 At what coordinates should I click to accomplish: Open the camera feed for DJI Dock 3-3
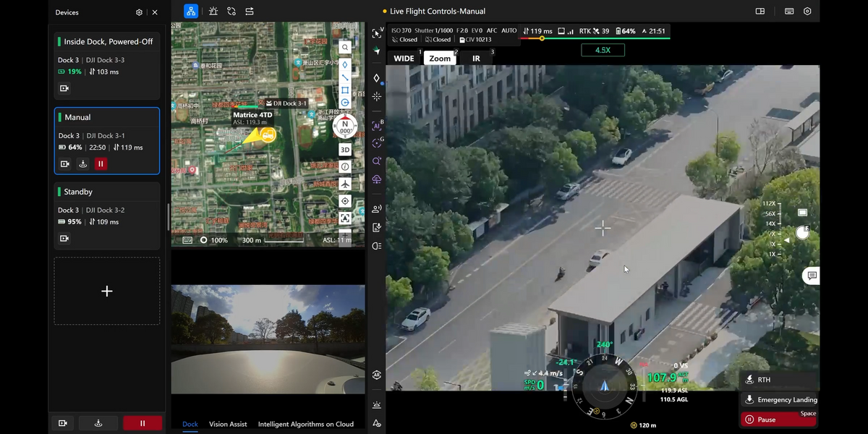[x=64, y=88]
